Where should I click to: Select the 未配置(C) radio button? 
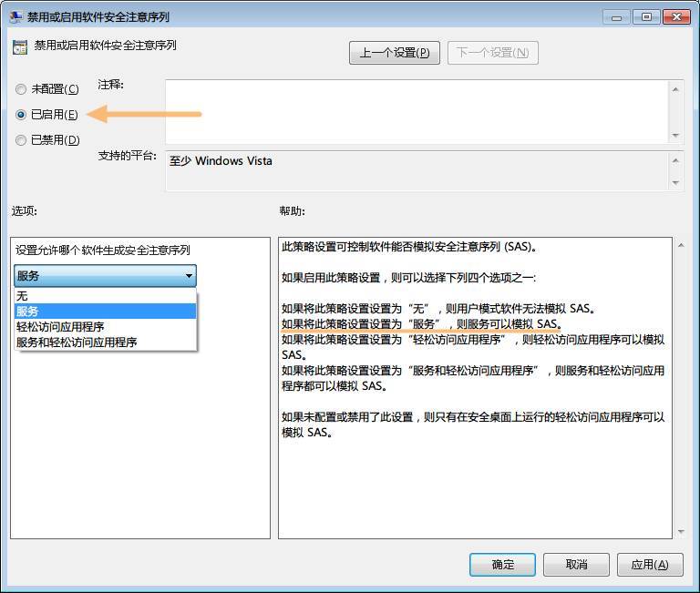click(x=21, y=89)
